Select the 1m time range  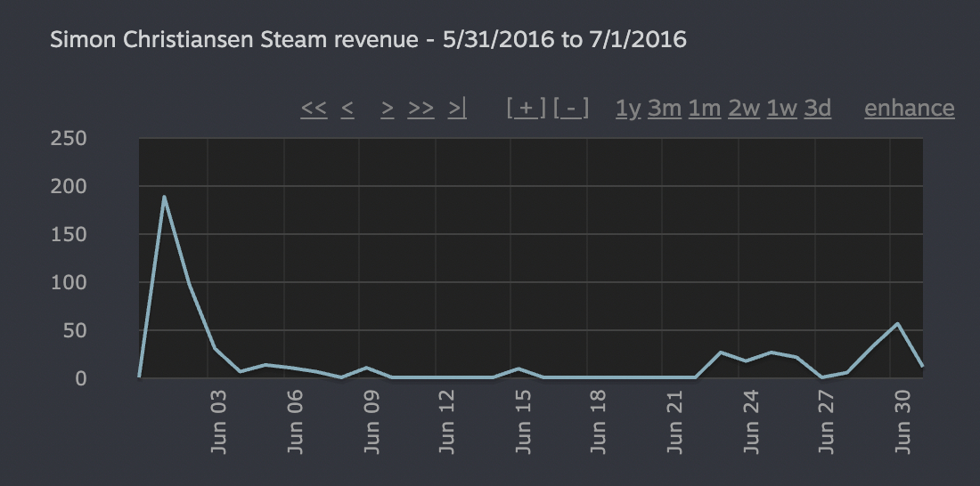pos(705,109)
